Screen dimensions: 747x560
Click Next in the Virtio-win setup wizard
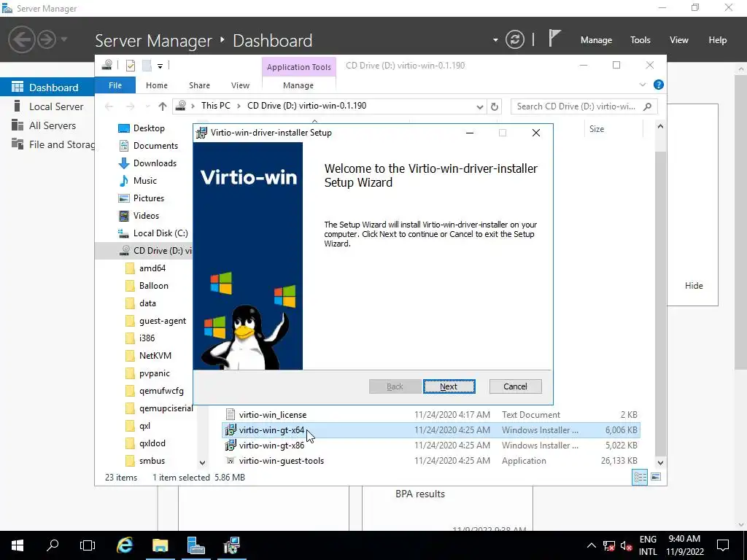tap(449, 386)
